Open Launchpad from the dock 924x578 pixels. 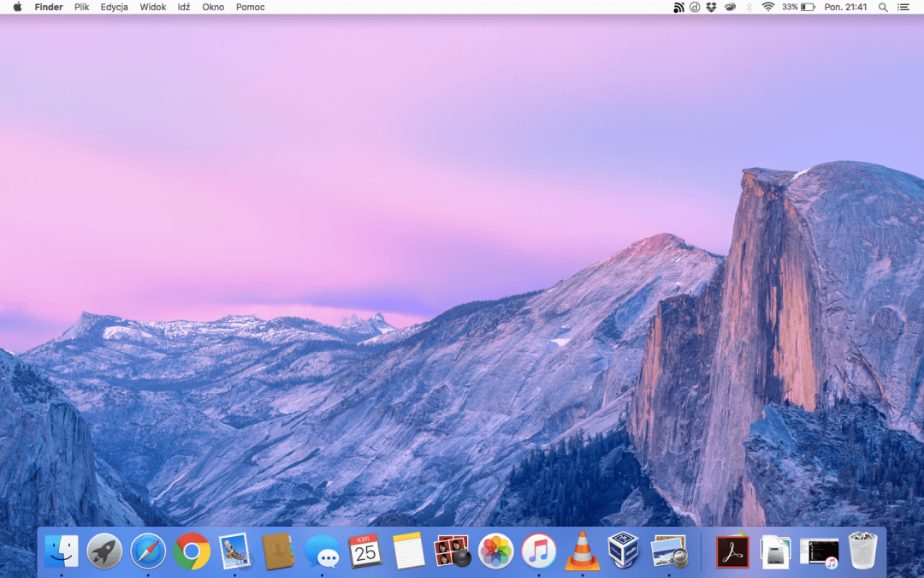104,551
